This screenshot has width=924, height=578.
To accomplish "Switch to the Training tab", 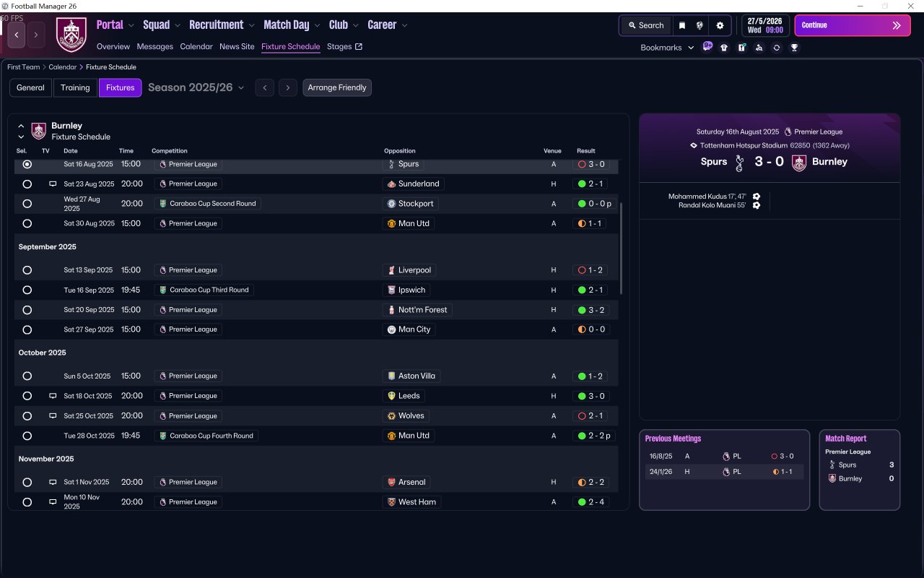I will coord(75,87).
